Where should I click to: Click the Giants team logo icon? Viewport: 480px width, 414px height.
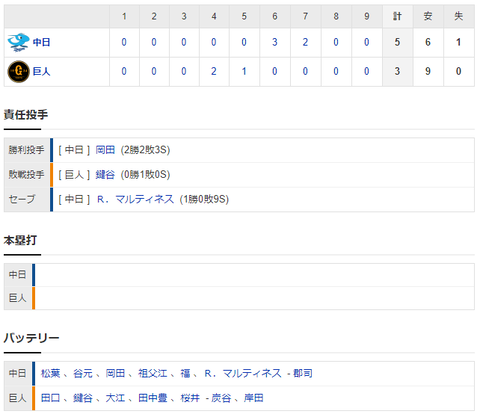click(19, 71)
